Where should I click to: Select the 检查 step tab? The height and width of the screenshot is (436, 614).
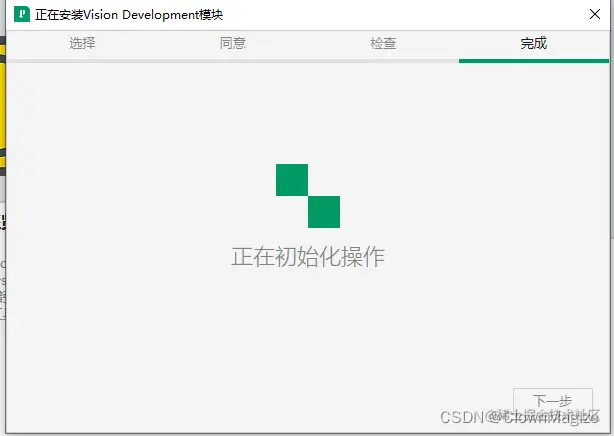click(383, 43)
